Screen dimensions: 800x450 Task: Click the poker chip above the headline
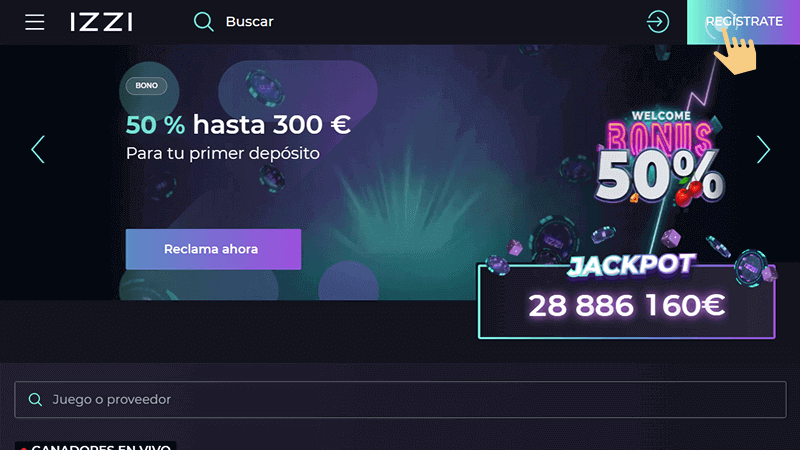pyautogui.click(x=264, y=86)
